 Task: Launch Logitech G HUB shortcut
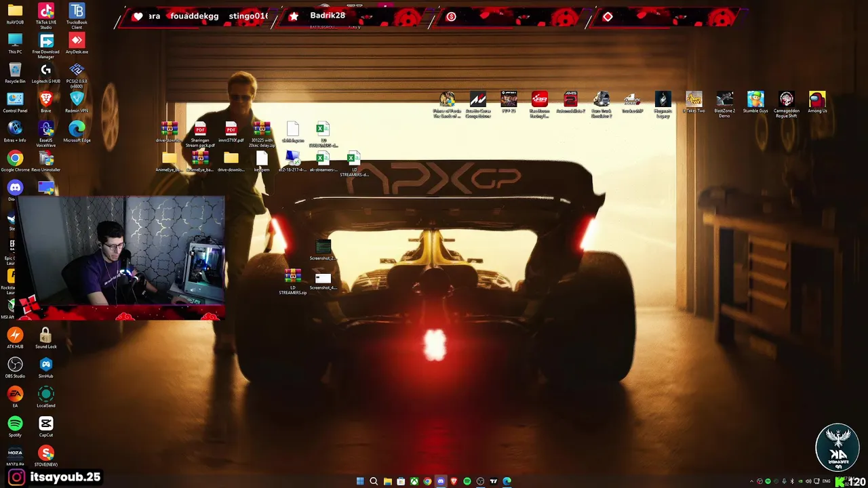tap(45, 73)
